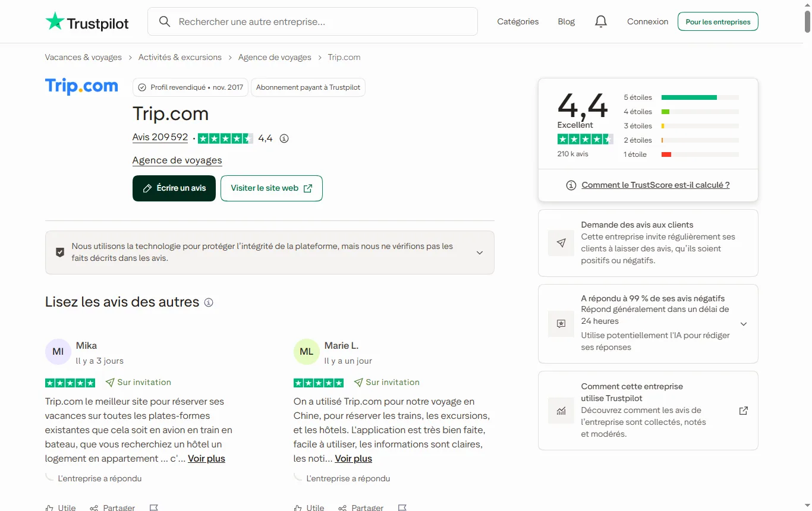Click the Avis 209 592 link
The image size is (812, 511).
160,137
